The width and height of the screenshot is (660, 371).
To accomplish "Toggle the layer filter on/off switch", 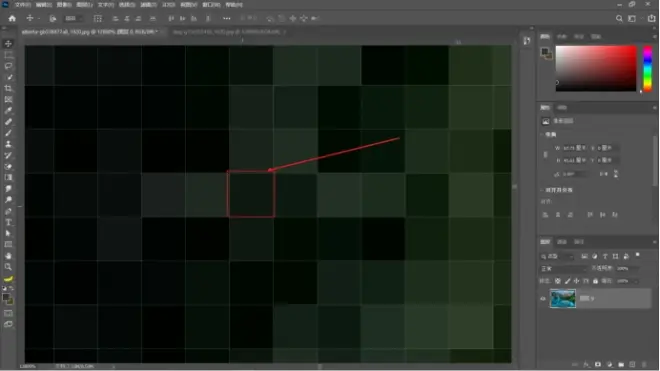I will 638,255.
